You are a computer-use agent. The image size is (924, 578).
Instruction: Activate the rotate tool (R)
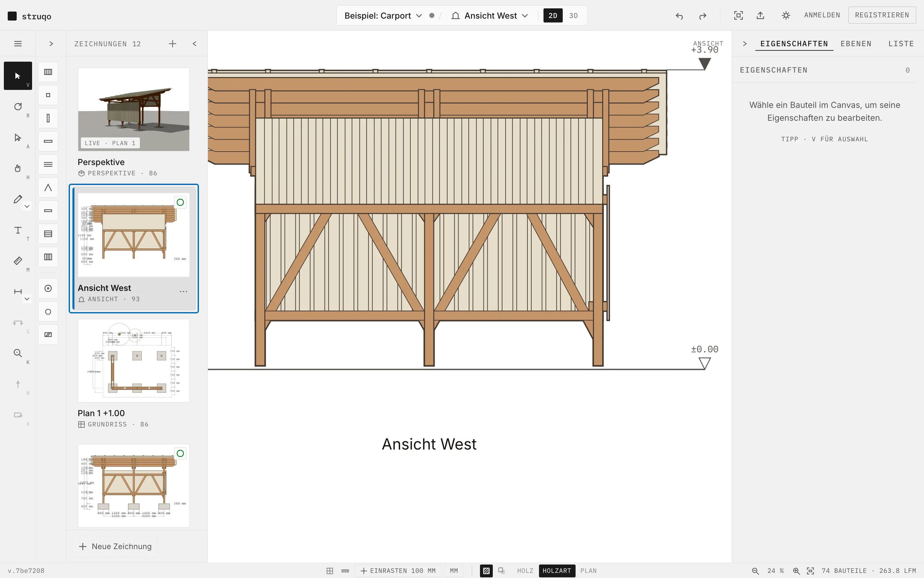tap(18, 107)
